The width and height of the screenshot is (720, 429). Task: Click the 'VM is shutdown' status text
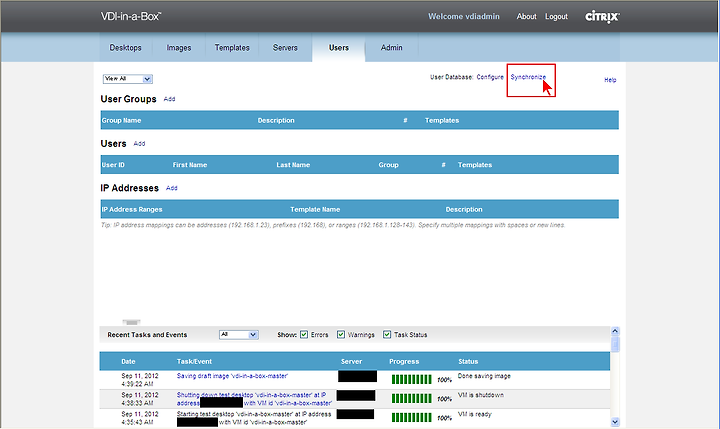click(x=481, y=395)
